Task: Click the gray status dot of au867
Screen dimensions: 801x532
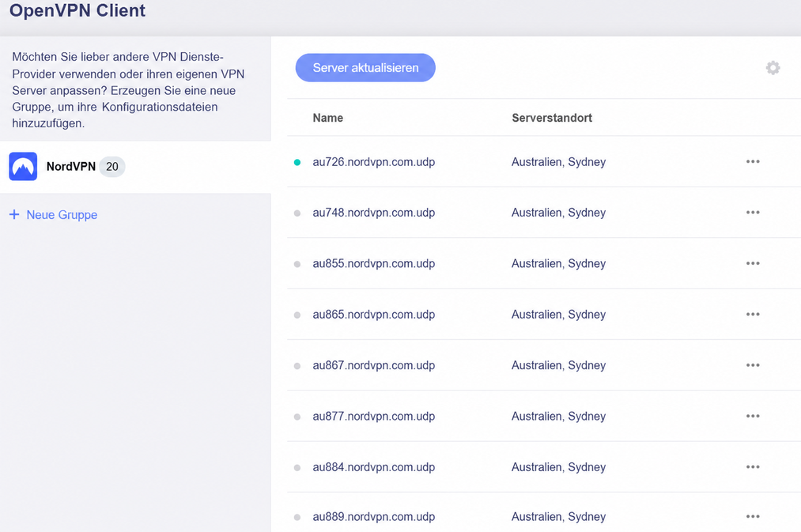Action: click(297, 366)
